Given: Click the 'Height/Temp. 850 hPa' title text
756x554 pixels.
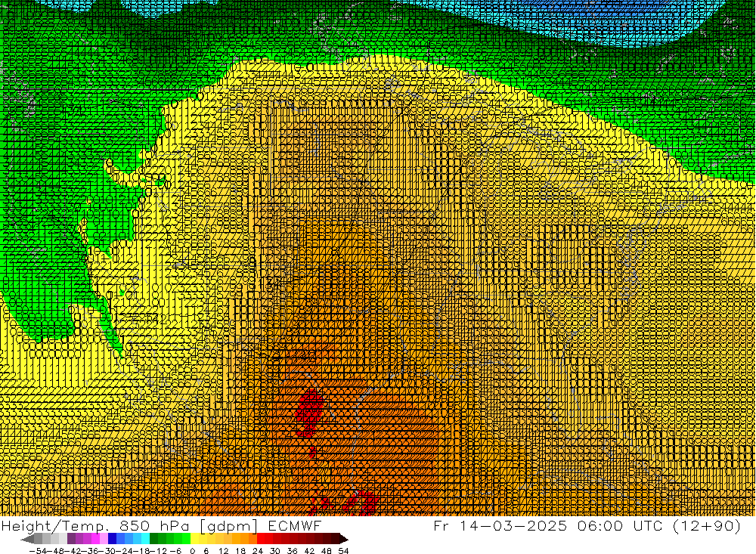Looking at the screenshot, I should 94,525.
